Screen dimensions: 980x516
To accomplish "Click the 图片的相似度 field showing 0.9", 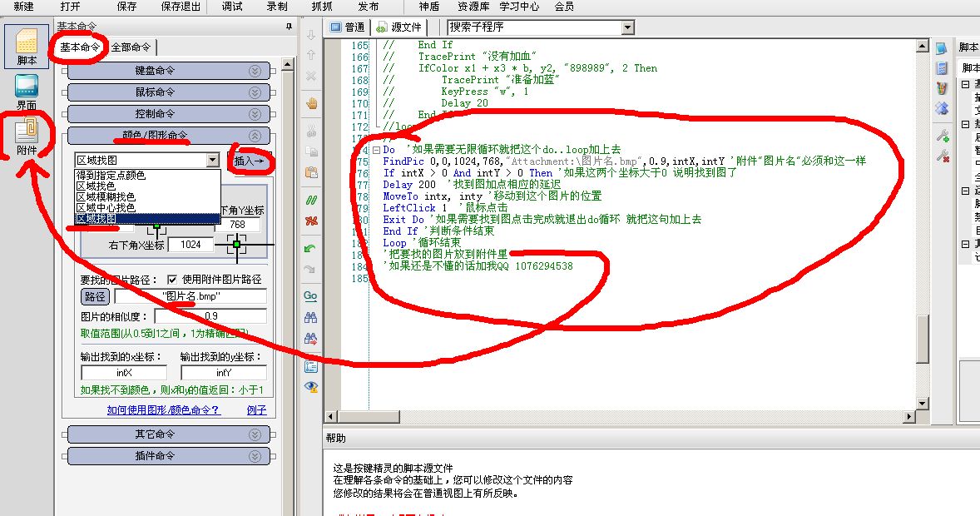I will (x=211, y=316).
